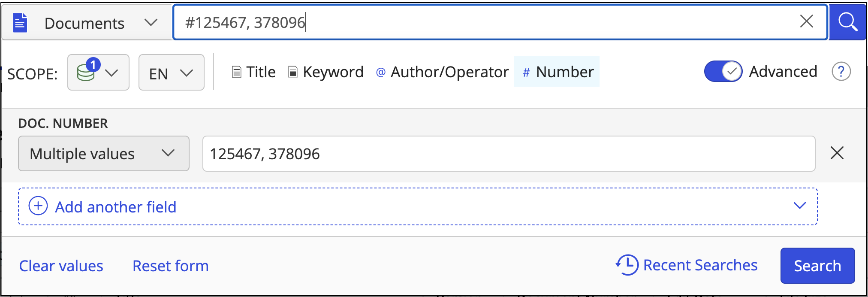Click the Clear values link

pyautogui.click(x=61, y=266)
